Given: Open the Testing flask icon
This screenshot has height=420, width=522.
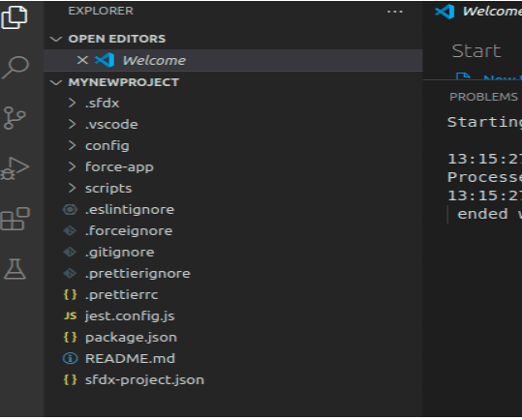Looking at the screenshot, I should [x=15, y=269].
